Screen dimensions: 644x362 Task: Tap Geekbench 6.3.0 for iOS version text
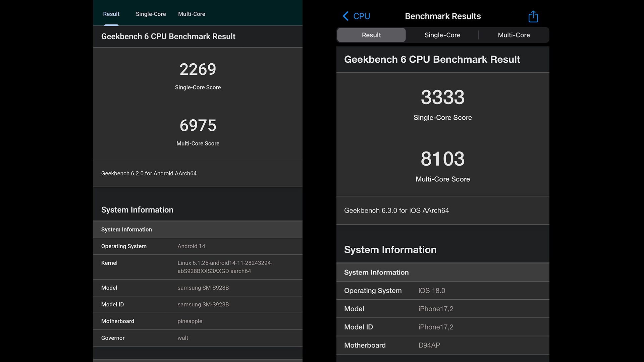396,210
